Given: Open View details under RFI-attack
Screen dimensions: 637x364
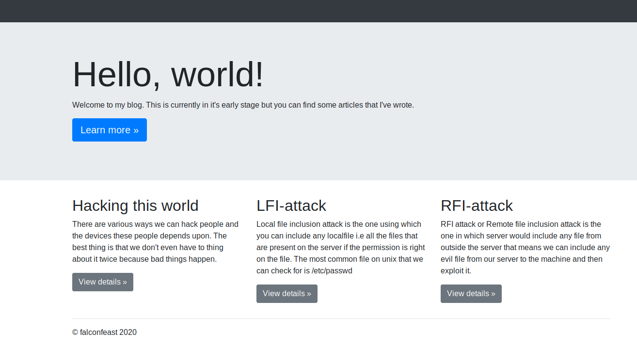Looking at the screenshot, I should (x=471, y=294).
